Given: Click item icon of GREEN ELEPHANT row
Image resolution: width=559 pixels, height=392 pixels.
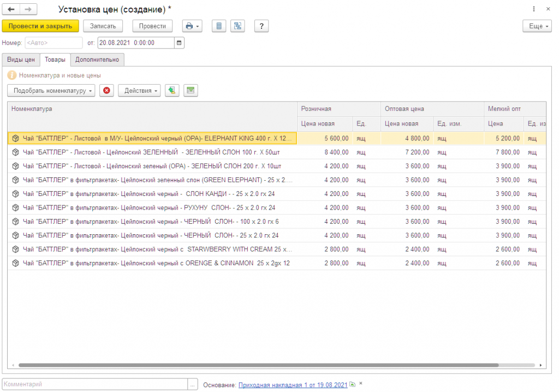Looking at the screenshot, I should [15, 180].
